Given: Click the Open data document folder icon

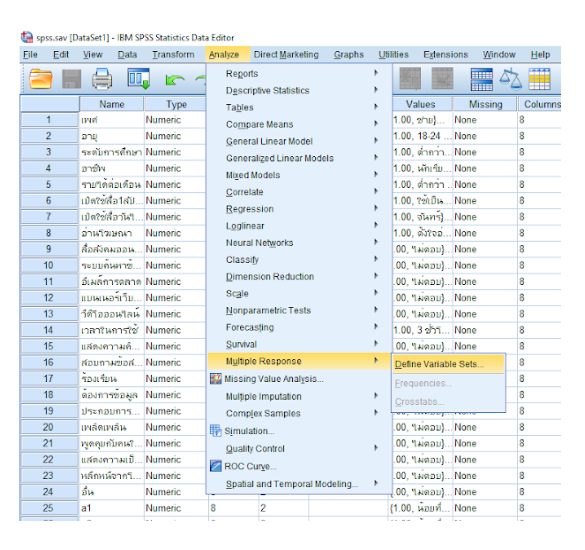Looking at the screenshot, I should click(x=41, y=79).
